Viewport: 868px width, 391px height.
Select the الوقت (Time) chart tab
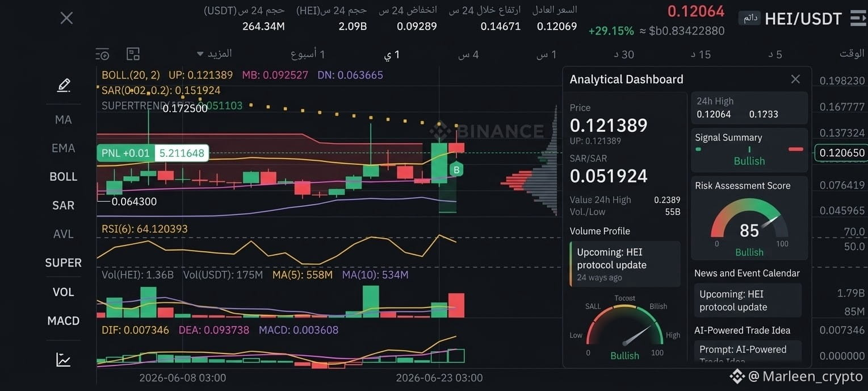(852, 53)
